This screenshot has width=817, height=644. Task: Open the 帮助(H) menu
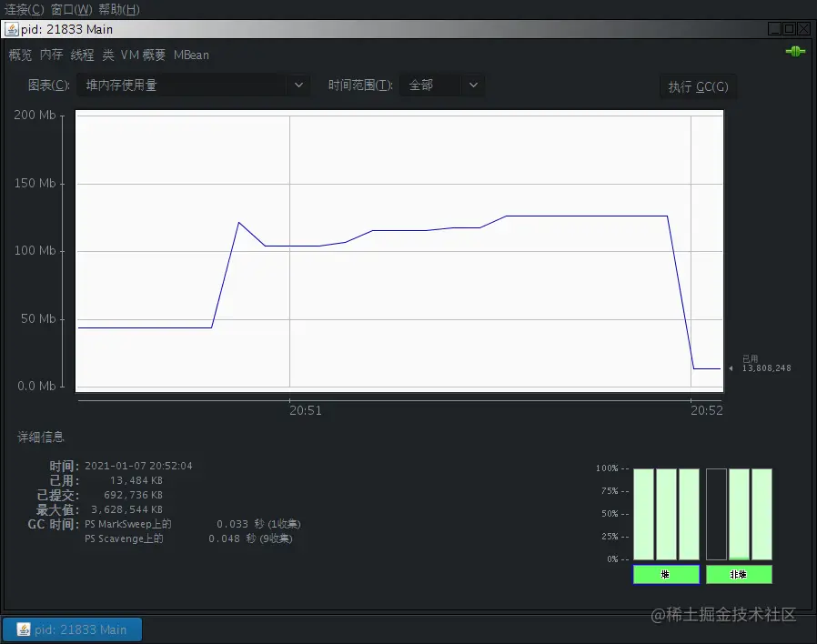tap(119, 9)
